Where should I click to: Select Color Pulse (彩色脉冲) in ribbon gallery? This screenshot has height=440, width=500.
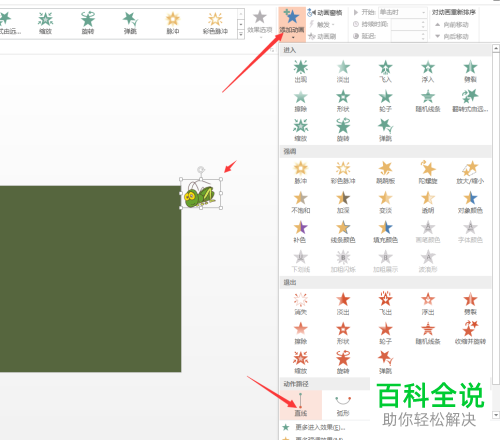pyautogui.click(x=215, y=23)
